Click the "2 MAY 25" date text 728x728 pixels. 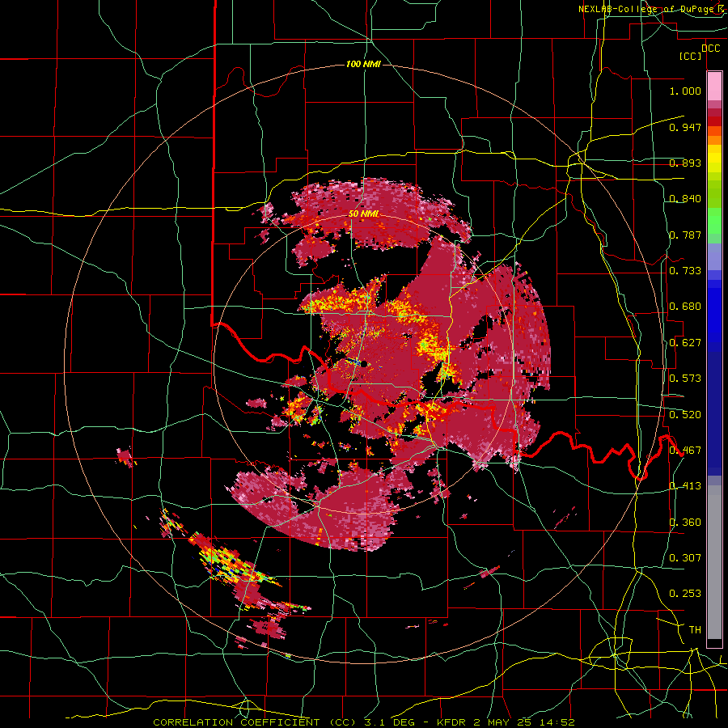point(504,722)
